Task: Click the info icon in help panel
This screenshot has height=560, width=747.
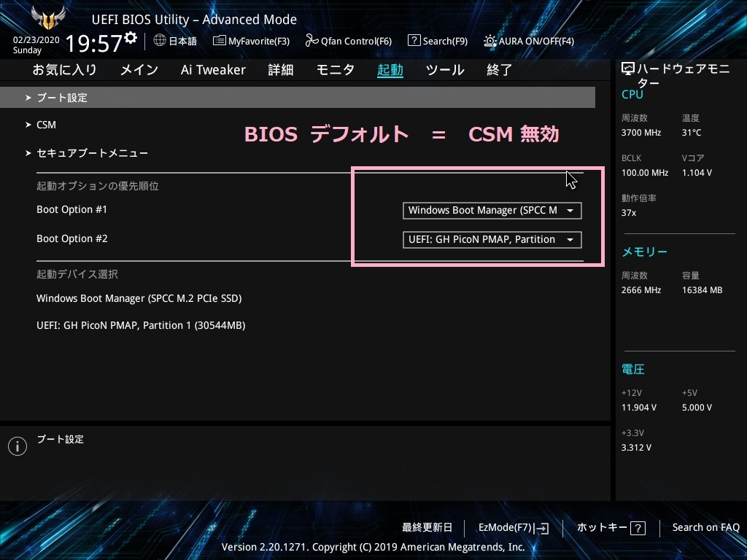Action: pos(18,446)
